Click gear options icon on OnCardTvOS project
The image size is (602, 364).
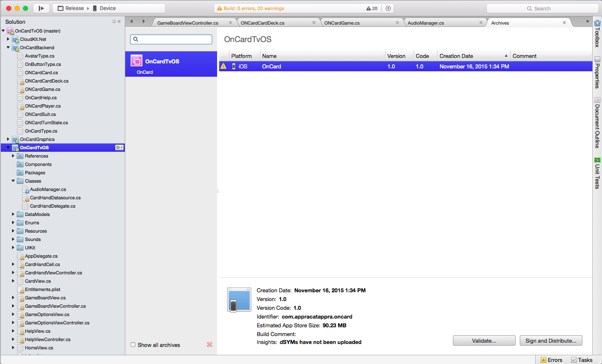coord(119,148)
